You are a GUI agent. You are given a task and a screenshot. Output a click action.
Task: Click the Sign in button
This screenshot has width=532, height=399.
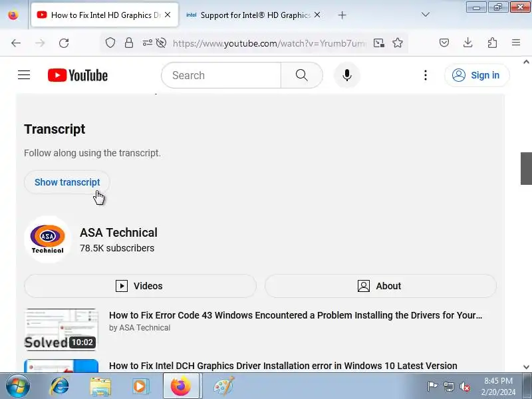[x=477, y=75]
